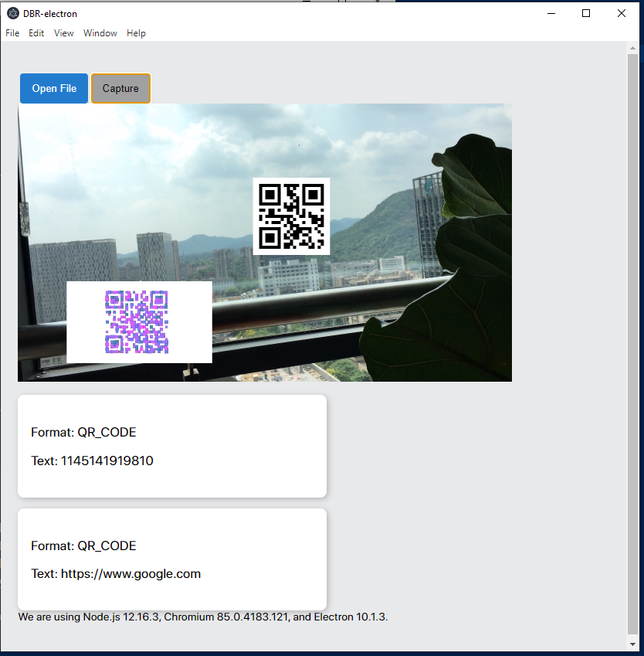Click the Node.js version footer text
Screen dimensions: 644x656
point(202,617)
